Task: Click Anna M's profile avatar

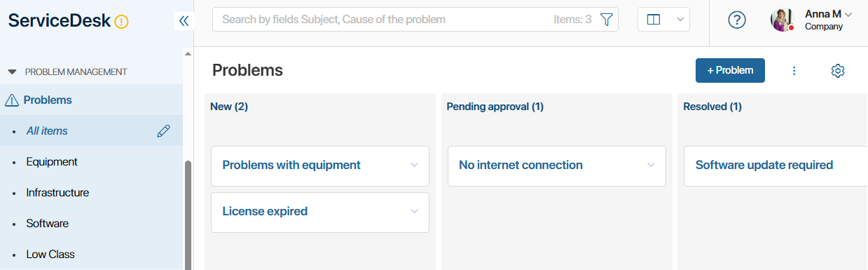Action: pyautogui.click(x=782, y=20)
